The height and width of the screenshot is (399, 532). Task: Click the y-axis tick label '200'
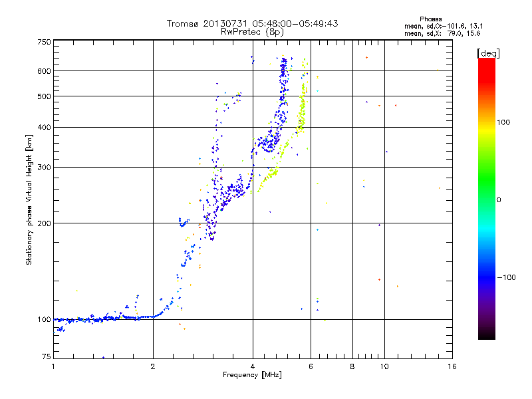pyautogui.click(x=44, y=223)
